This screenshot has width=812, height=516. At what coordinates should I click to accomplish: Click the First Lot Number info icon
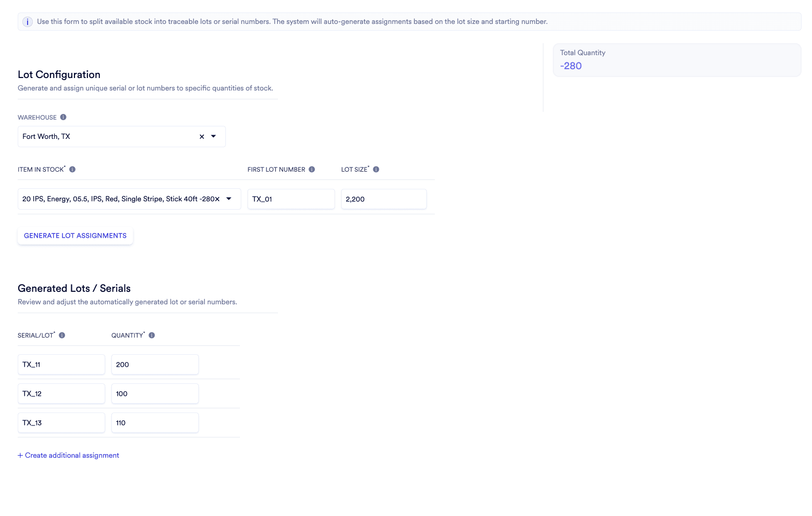click(x=312, y=169)
